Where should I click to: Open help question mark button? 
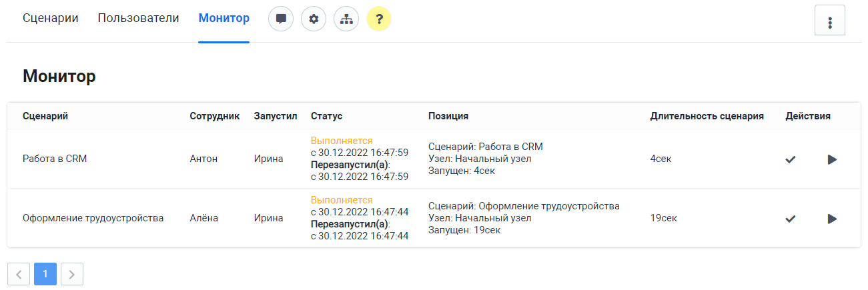[379, 19]
